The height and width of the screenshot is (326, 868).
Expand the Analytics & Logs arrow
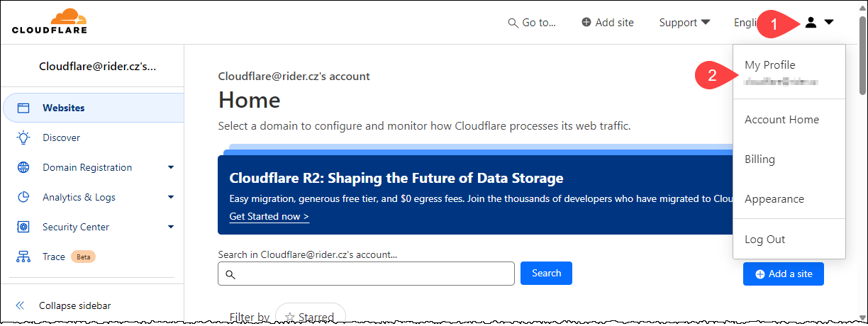[171, 198]
